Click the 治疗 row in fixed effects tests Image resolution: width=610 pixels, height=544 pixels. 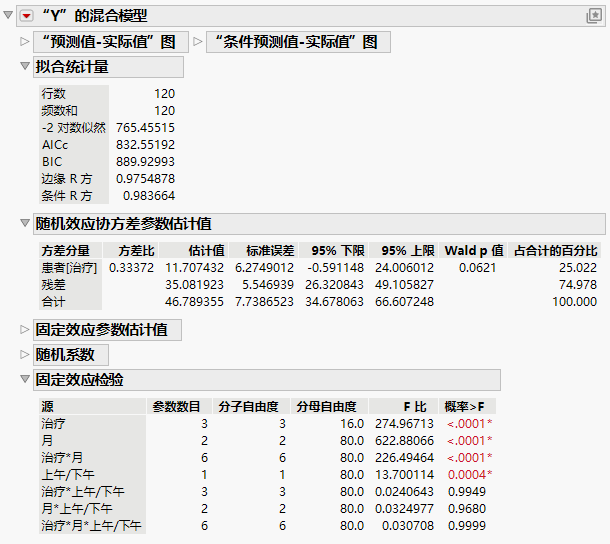tap(54, 424)
